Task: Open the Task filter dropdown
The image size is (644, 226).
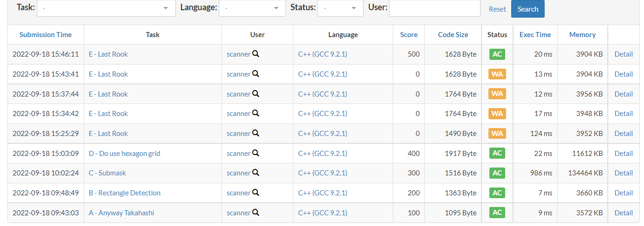Action: [x=106, y=8]
